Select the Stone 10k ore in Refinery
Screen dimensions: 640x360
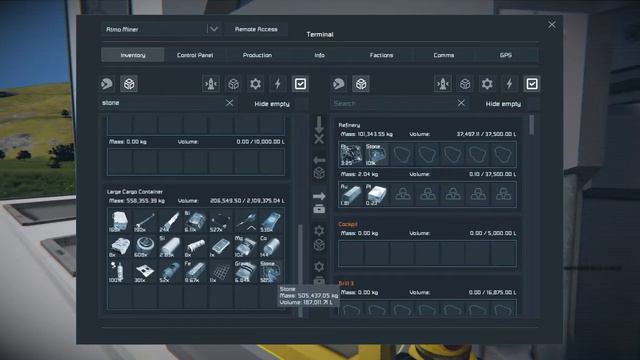[376, 154]
